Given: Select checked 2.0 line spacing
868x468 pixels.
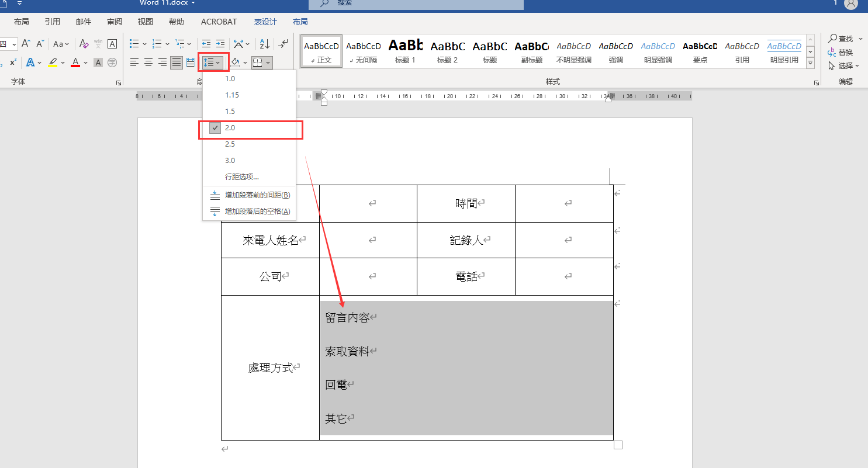Looking at the screenshot, I should tap(250, 128).
